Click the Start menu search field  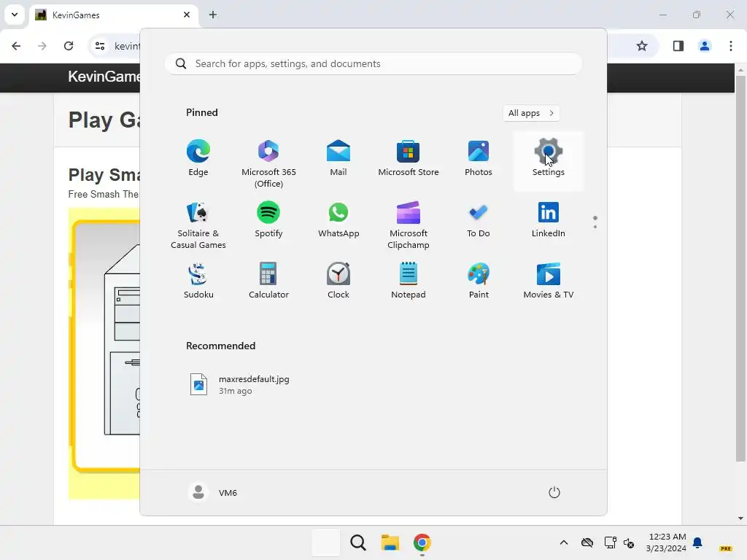pyautogui.click(x=373, y=64)
